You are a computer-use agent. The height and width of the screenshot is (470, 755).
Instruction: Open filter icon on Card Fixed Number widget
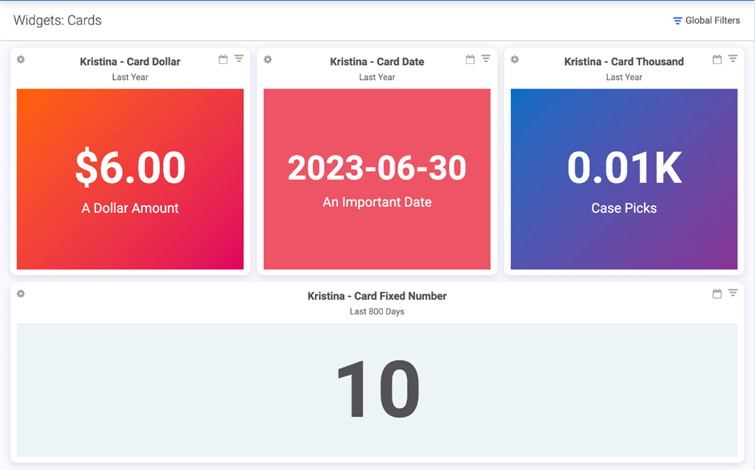(x=733, y=294)
